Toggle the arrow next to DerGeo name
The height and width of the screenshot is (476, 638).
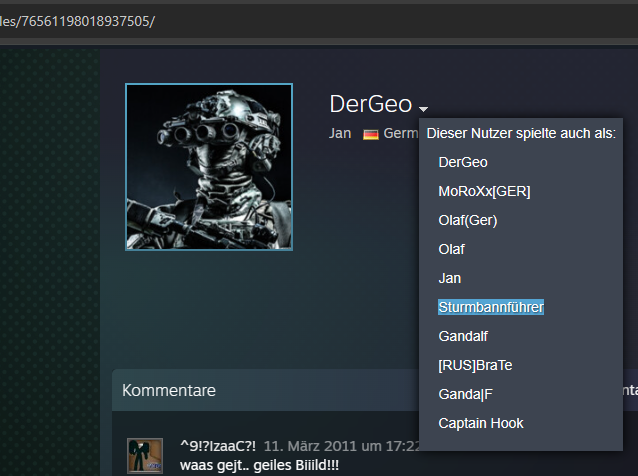(x=424, y=108)
